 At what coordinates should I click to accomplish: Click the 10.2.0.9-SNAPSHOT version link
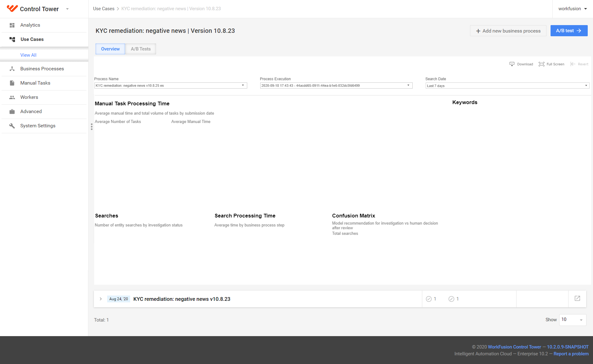pyautogui.click(x=568, y=347)
